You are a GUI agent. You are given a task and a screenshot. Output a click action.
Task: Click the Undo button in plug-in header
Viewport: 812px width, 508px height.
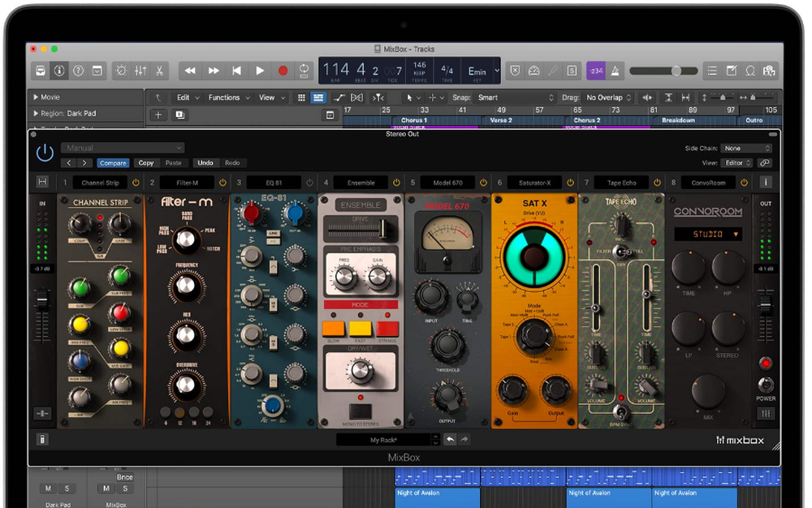tap(205, 163)
